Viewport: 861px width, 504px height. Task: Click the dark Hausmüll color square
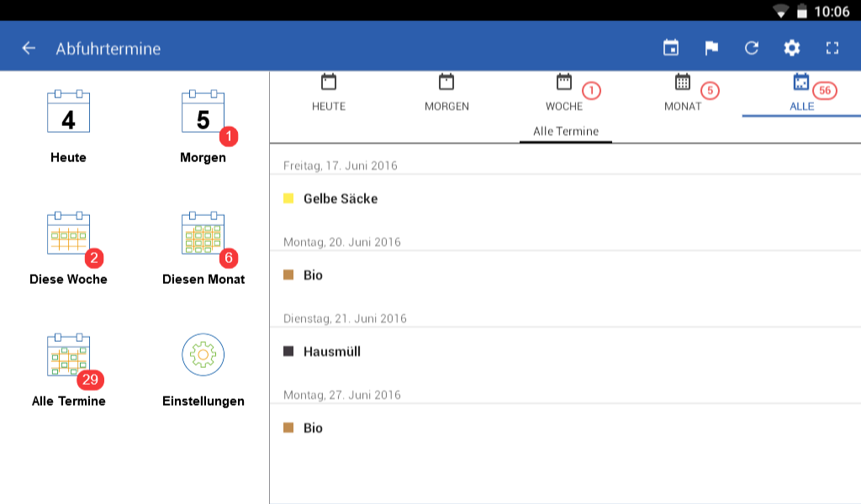click(x=288, y=351)
